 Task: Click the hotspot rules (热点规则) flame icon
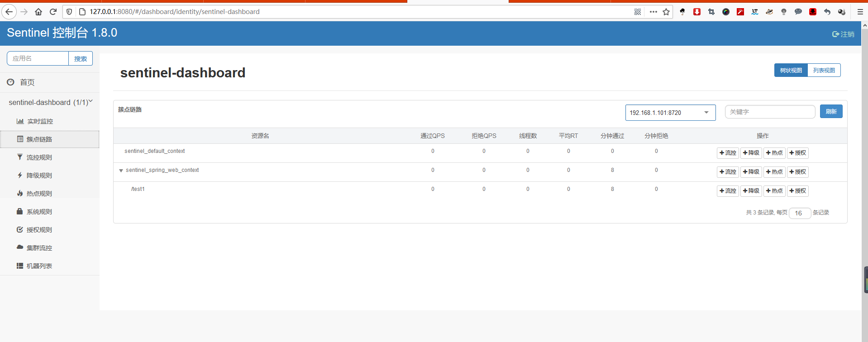pyautogui.click(x=20, y=194)
